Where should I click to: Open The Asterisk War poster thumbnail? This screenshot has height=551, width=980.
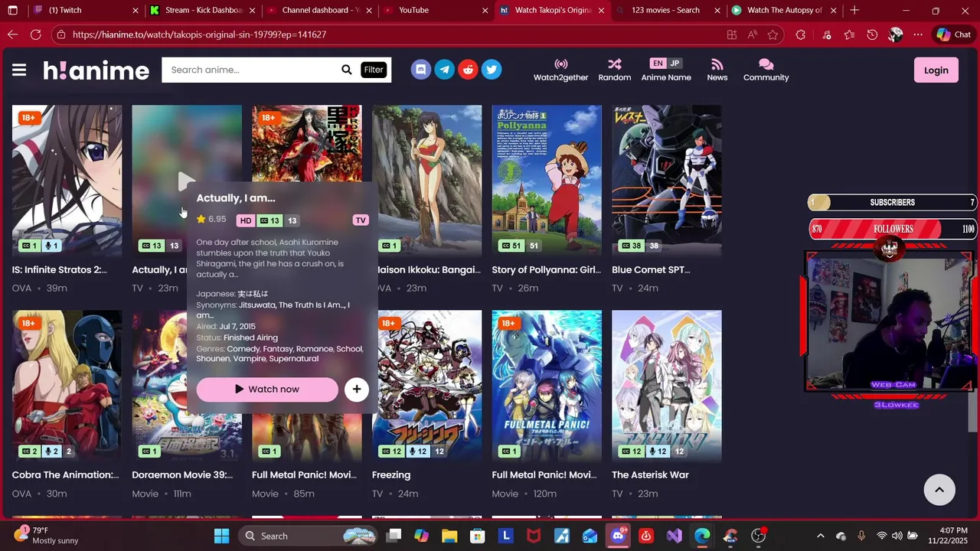[666, 386]
